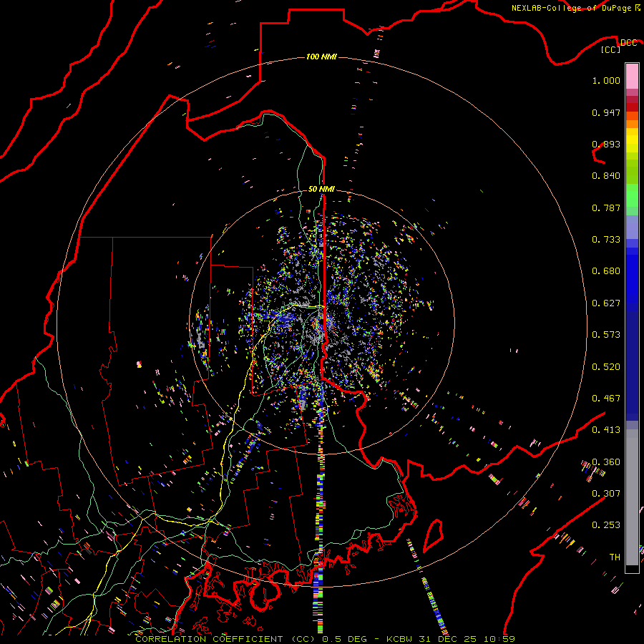Click the 10:59 timestamp
This screenshot has height=644, width=644.
pyautogui.click(x=499, y=639)
